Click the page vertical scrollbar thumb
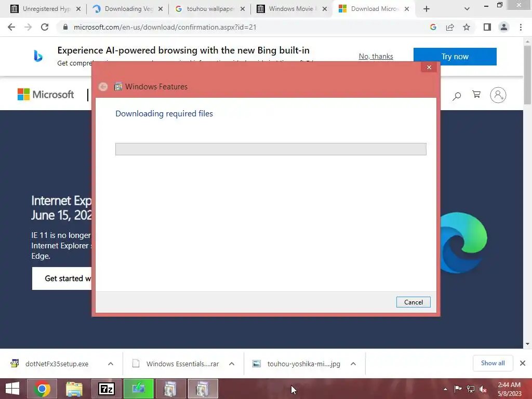The height and width of the screenshot is (399, 532). pos(527,75)
